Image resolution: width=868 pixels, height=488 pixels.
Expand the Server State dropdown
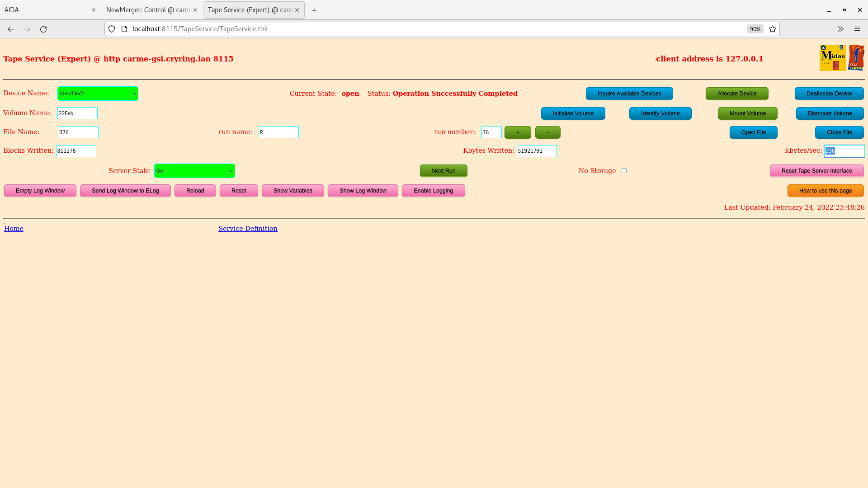[194, 171]
